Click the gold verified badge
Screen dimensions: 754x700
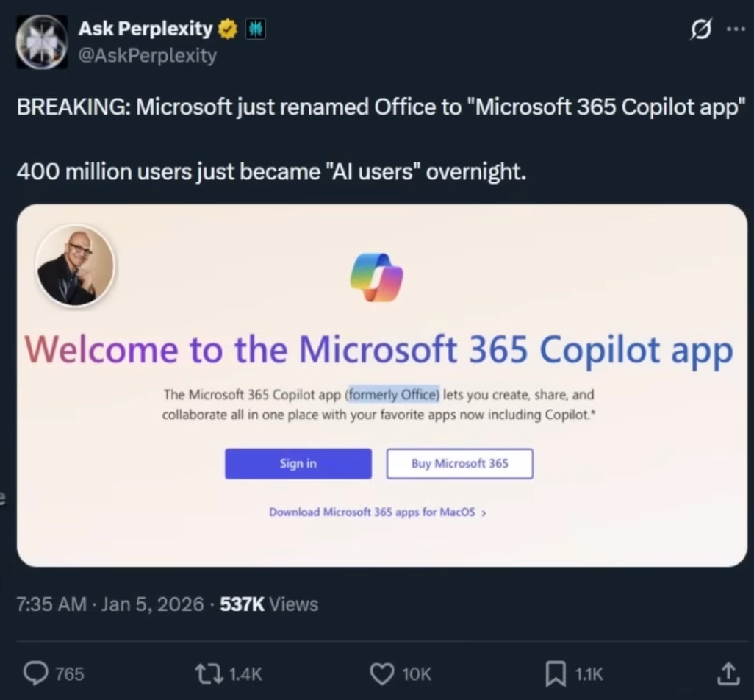pos(228,29)
